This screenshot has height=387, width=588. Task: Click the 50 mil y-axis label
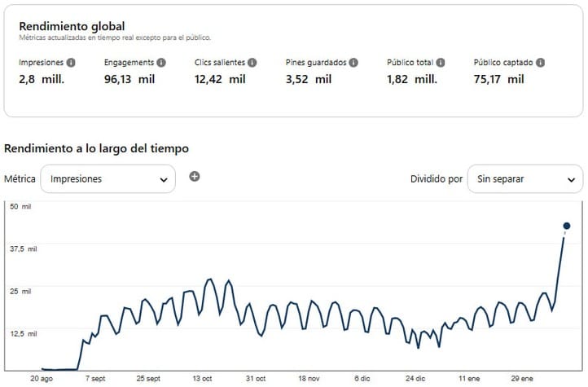pos(20,207)
